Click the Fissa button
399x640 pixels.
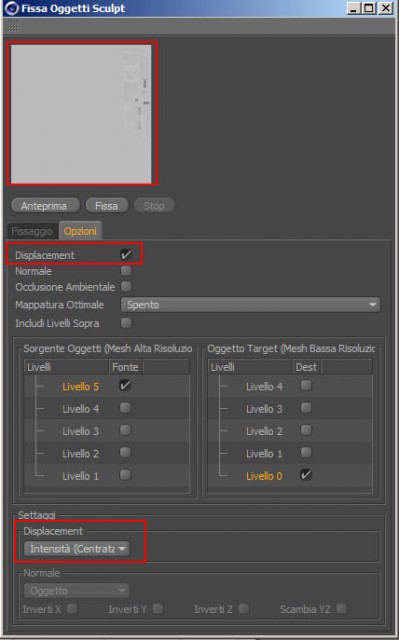point(106,206)
